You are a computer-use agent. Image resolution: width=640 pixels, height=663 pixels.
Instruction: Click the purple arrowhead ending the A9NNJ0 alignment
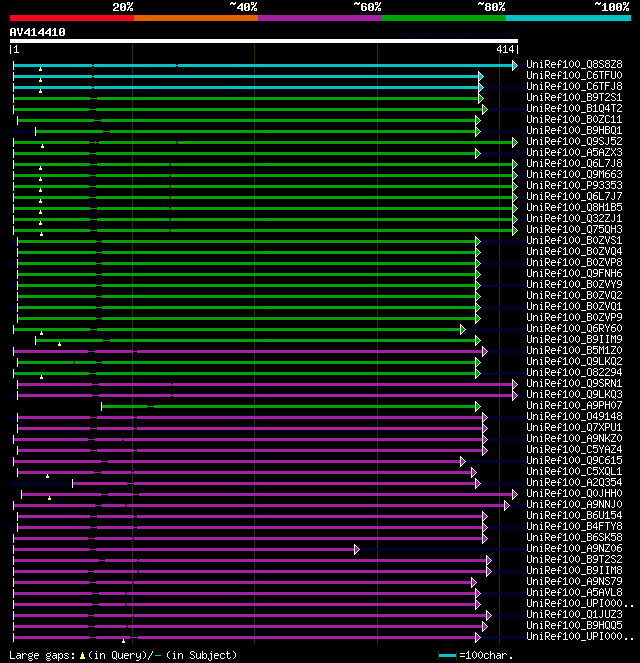(506, 505)
